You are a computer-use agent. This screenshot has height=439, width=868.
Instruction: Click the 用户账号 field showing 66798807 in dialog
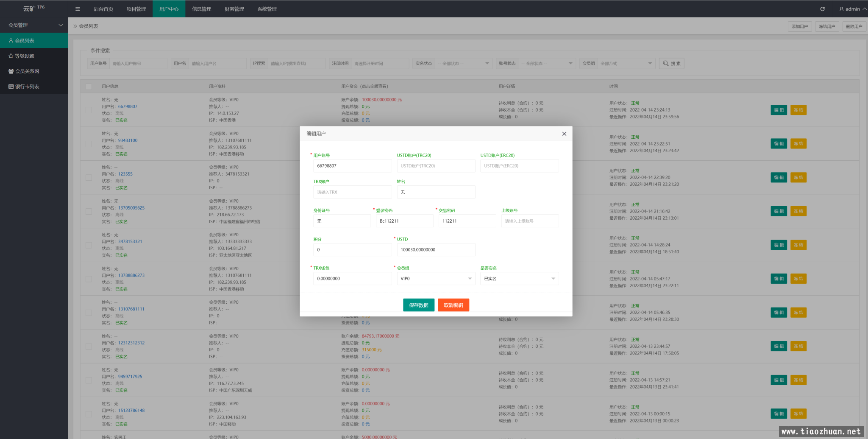(x=353, y=166)
